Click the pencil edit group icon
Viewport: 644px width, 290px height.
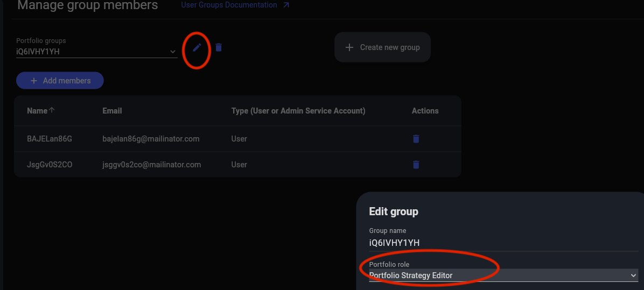pyautogui.click(x=197, y=47)
